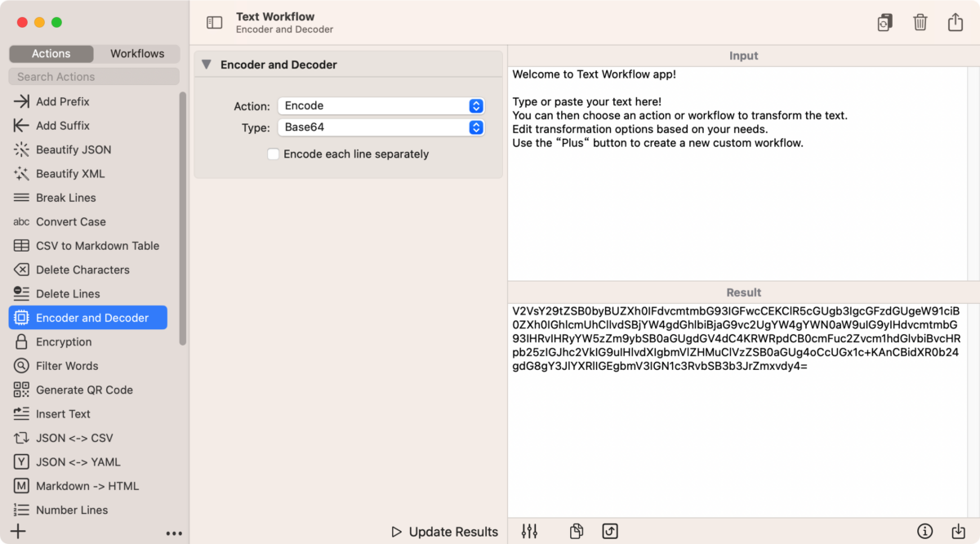The image size is (980, 544).
Task: Open the Beautify JSON action icon
Action: 21,149
